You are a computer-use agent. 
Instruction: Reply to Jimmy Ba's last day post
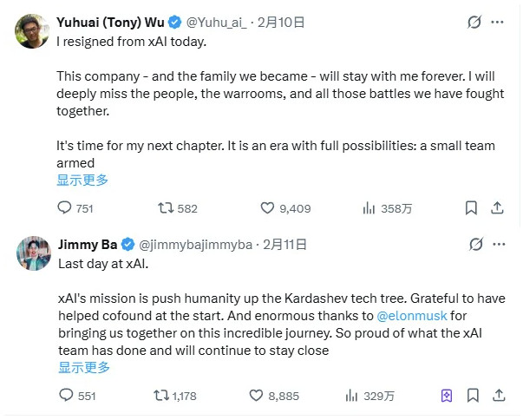(65, 396)
